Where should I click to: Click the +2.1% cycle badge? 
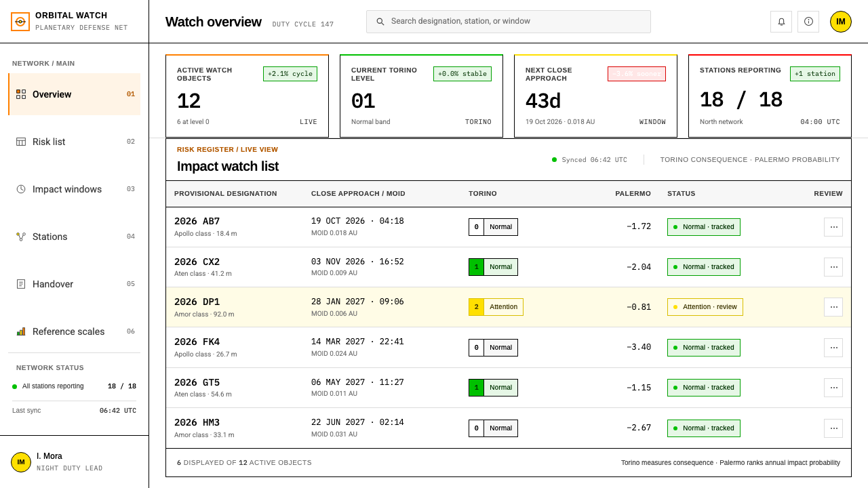coord(290,74)
